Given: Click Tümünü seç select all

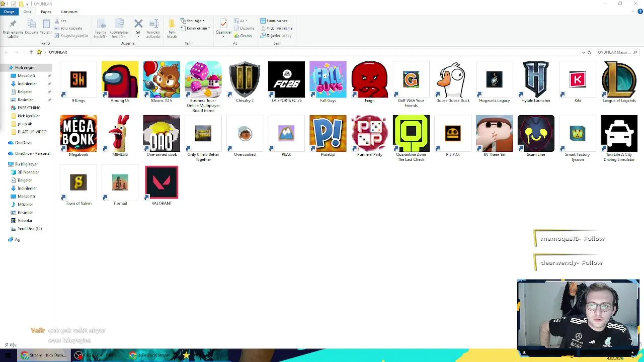Looking at the screenshot, I should [274, 21].
